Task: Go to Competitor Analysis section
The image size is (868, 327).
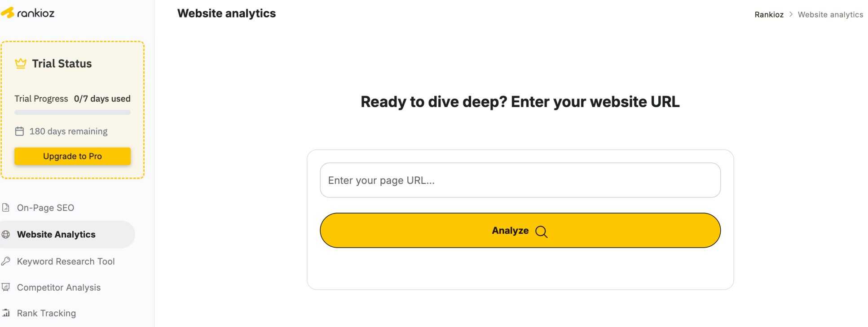Action: (58, 288)
